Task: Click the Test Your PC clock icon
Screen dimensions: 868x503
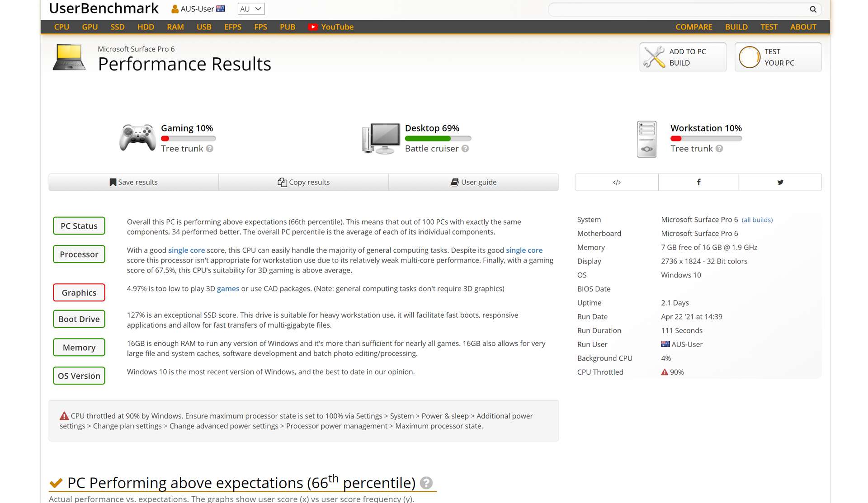Action: (x=749, y=57)
